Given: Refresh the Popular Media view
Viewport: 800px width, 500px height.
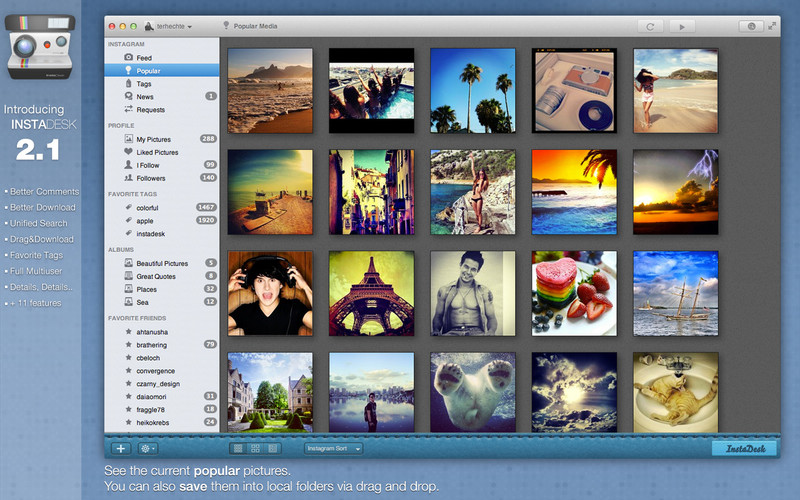Looking at the screenshot, I should coord(650,27).
